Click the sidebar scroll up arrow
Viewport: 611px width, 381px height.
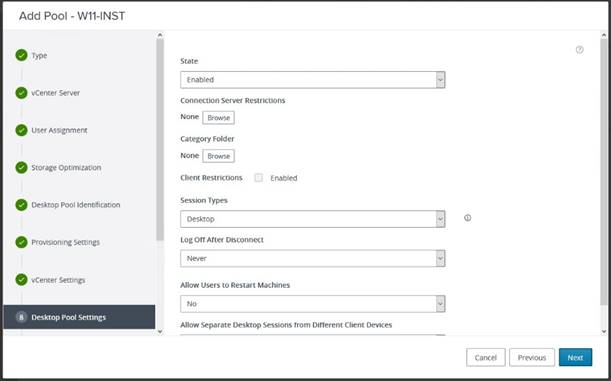point(160,35)
